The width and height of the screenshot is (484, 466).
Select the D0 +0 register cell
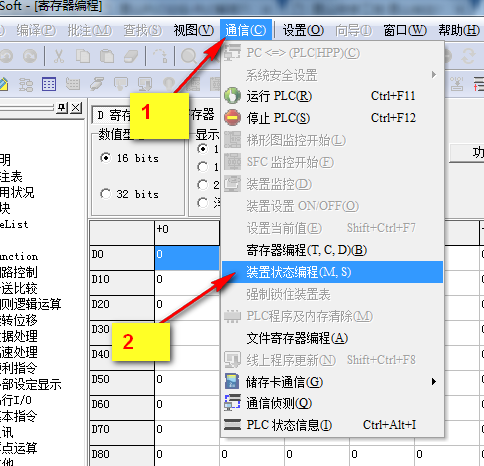point(187,257)
